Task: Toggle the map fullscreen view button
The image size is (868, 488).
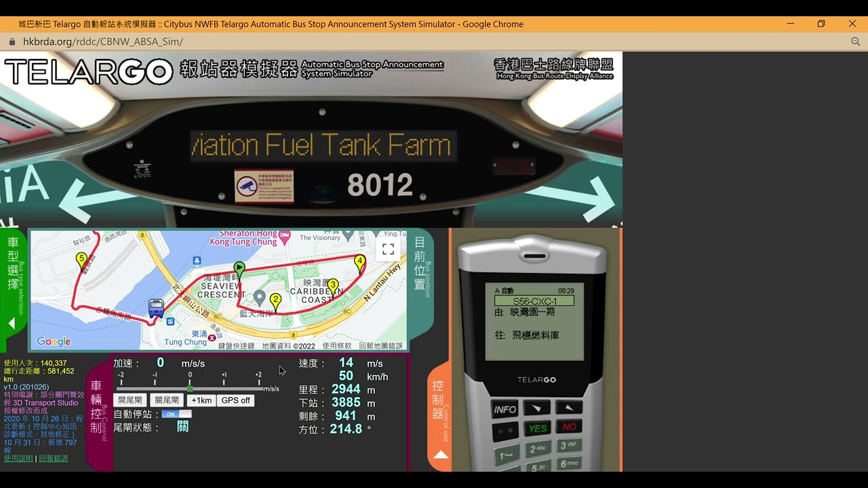Action: (x=388, y=249)
